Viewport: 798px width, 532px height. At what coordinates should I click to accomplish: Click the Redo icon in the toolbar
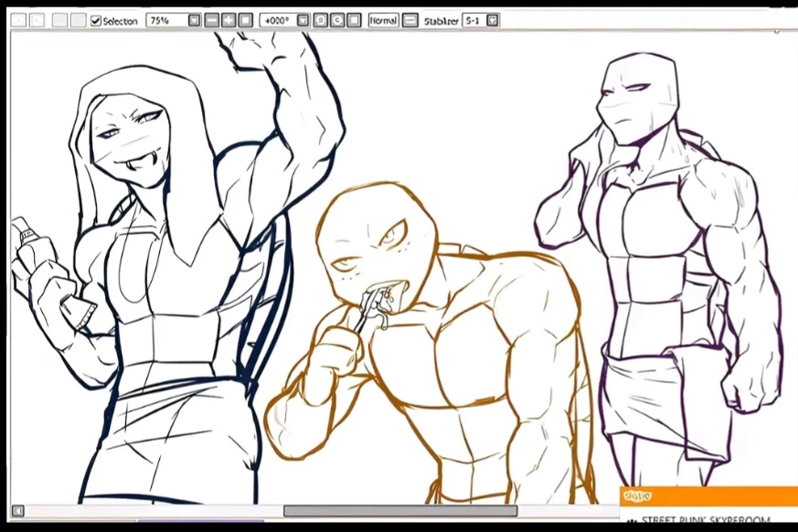coord(37,20)
